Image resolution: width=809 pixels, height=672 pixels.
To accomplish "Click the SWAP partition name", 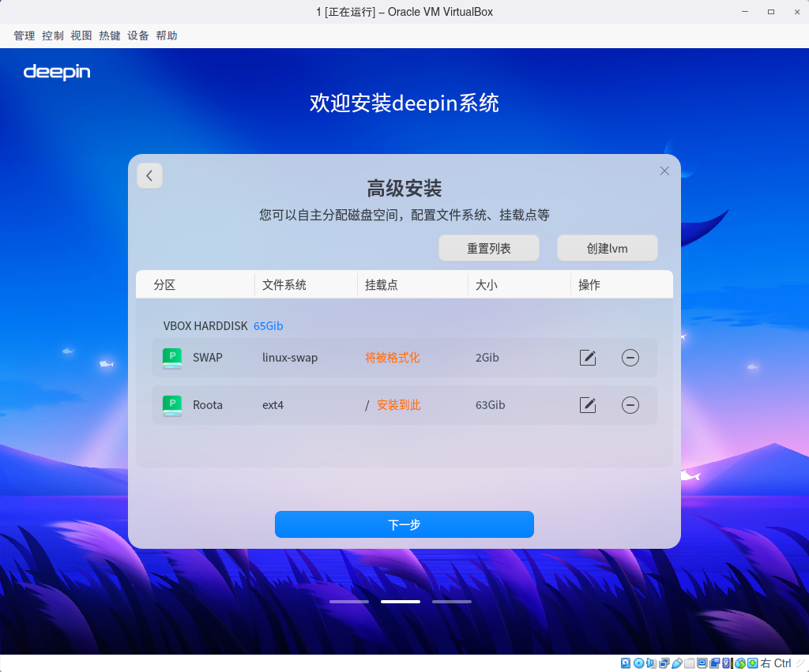I will coord(208,358).
